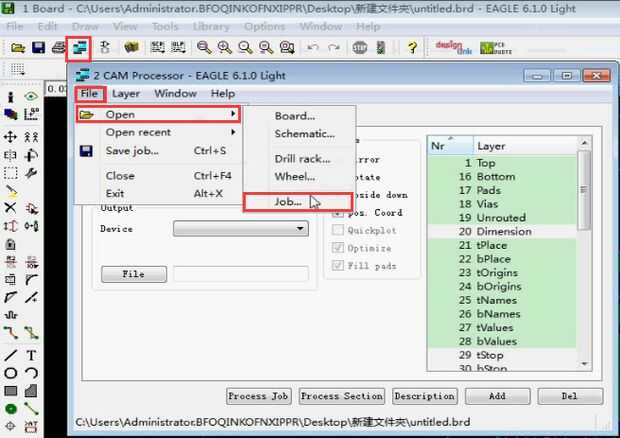620x438 pixels.
Task: Select the Rectangle tool
Action: pyautogui.click(x=11, y=391)
